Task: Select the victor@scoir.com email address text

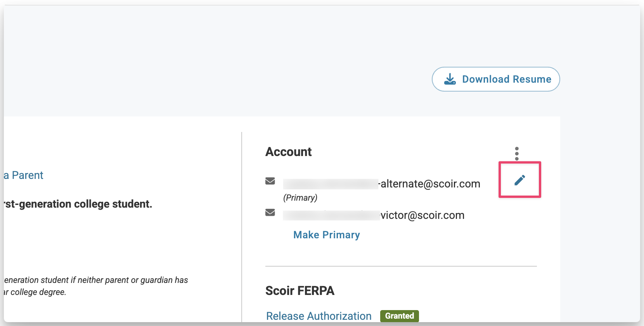Action: tap(422, 215)
